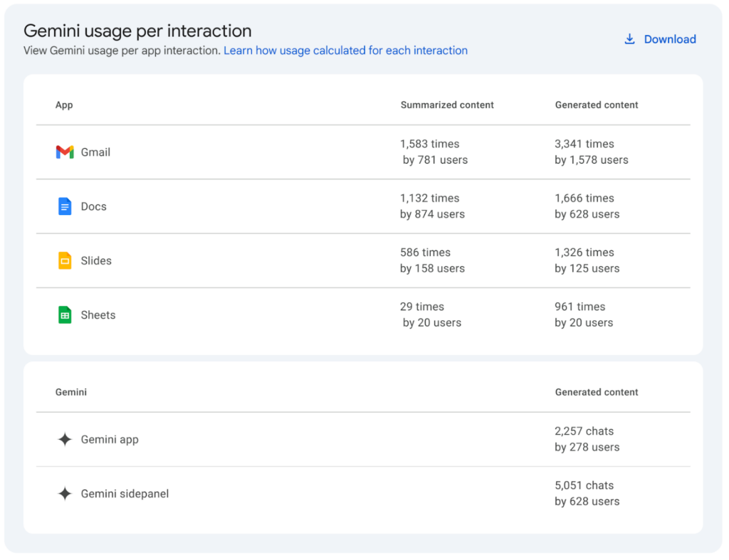The height and width of the screenshot is (560, 729).
Task: Click the Gemini app sparkle icon
Action: [64, 439]
